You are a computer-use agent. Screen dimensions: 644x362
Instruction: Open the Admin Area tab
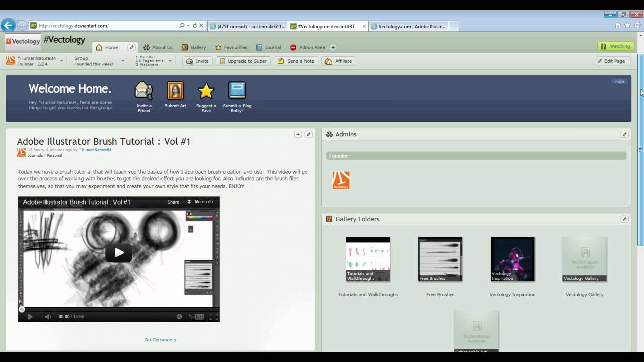(307, 47)
